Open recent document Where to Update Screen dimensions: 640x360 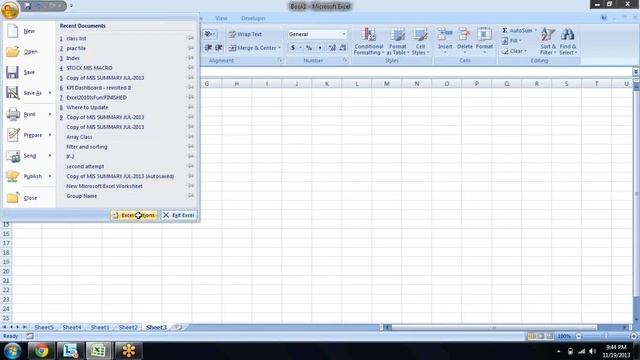pyautogui.click(x=87, y=107)
